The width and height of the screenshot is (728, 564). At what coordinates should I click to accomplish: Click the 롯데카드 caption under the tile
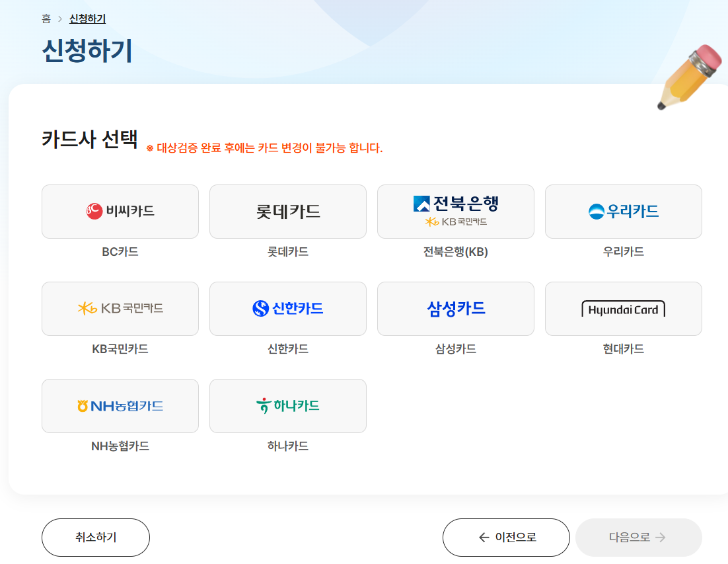tap(288, 252)
